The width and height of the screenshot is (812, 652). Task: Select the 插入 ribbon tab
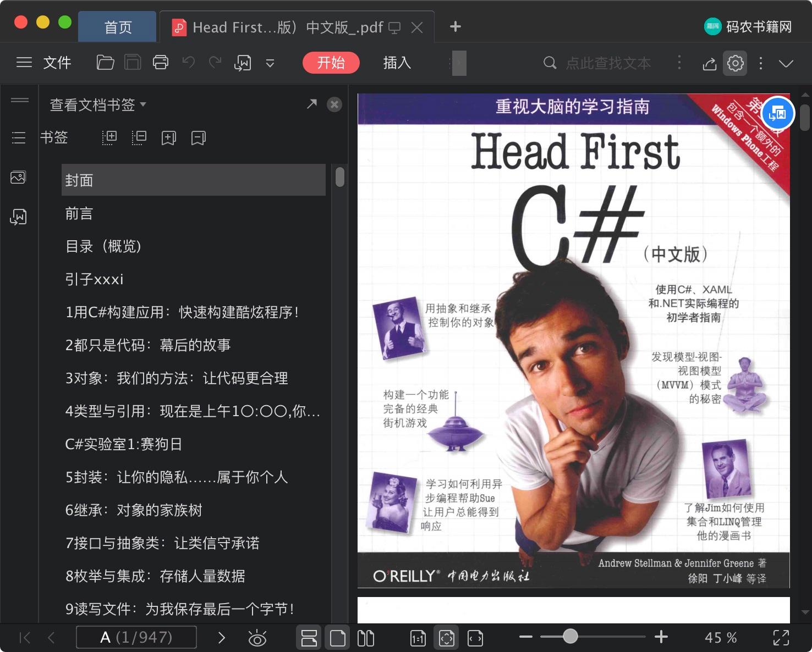[397, 63]
